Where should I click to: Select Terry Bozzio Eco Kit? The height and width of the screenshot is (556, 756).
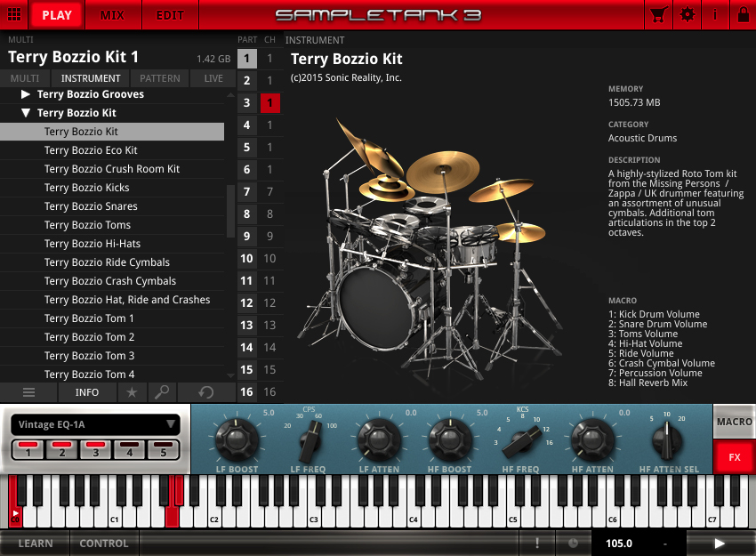click(x=112, y=150)
